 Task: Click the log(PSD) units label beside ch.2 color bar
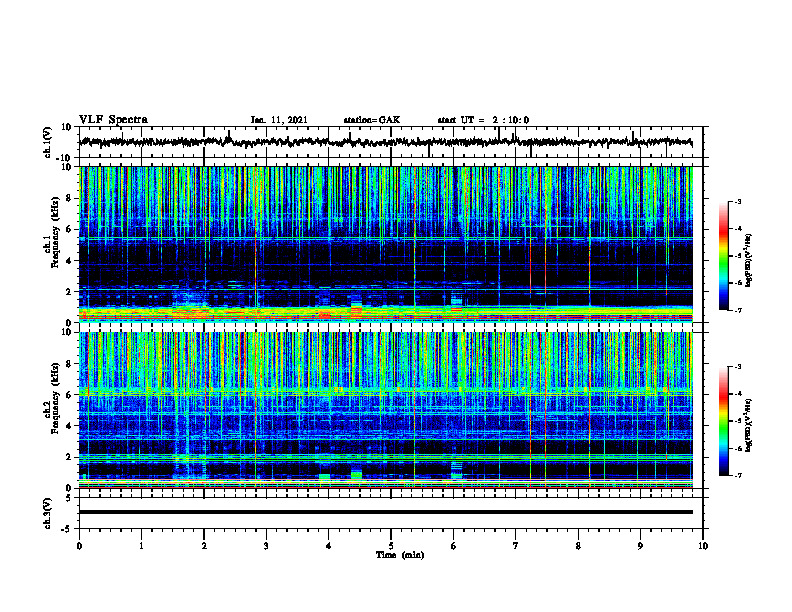click(749, 425)
